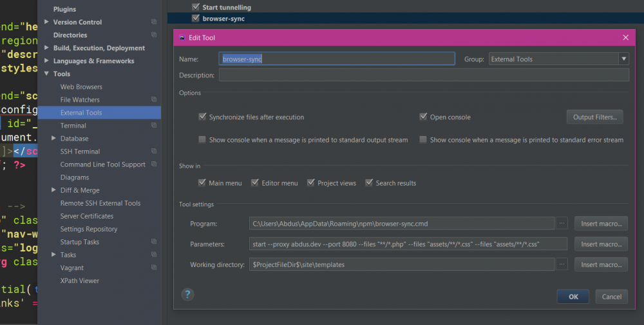
Task: Click the copy icon beside Version Control
Action: tap(154, 22)
